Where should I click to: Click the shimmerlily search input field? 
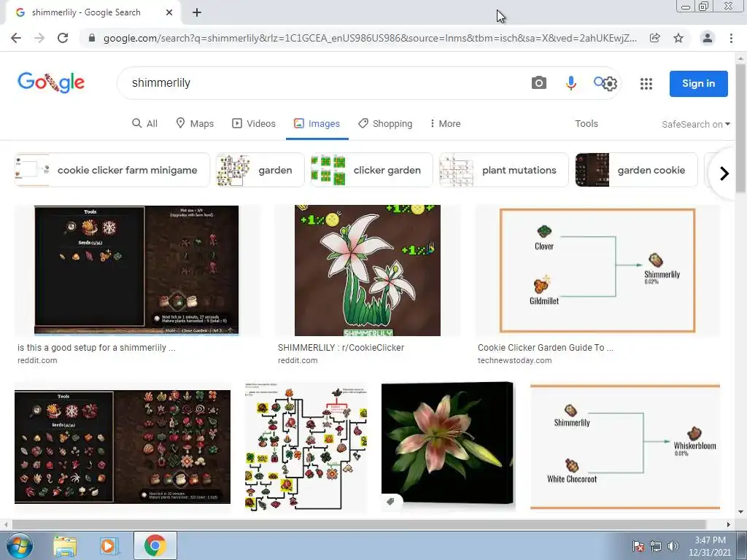click(x=324, y=83)
